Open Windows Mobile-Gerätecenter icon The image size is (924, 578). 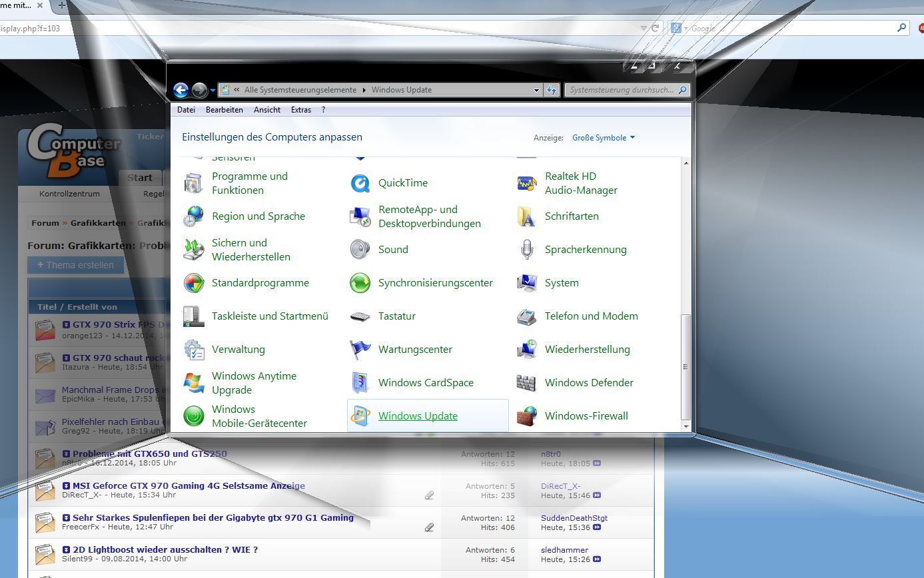point(194,416)
